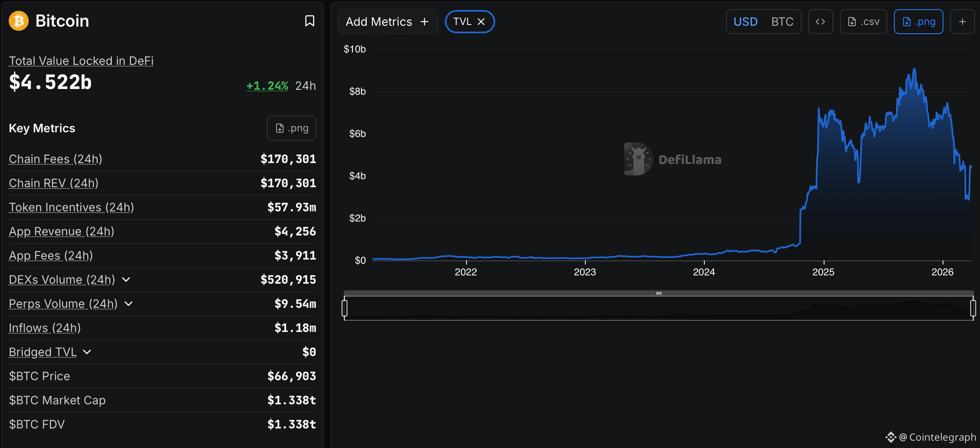Click the Inflows (24h) link

[x=44, y=328]
